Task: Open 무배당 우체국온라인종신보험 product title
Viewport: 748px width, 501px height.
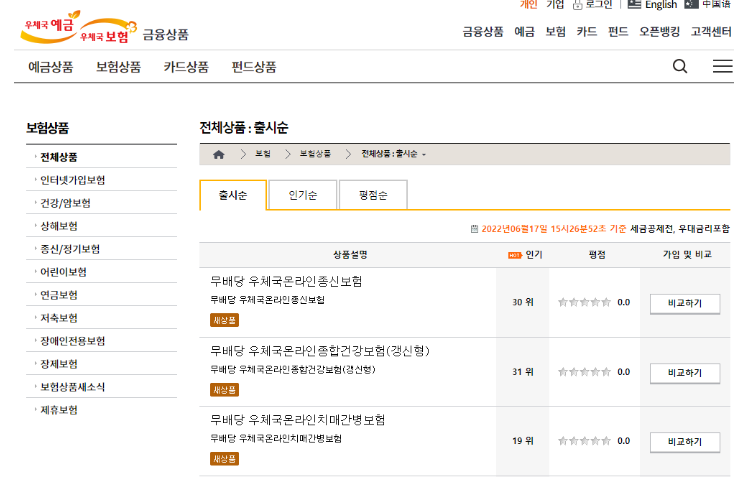Action: pos(286,282)
